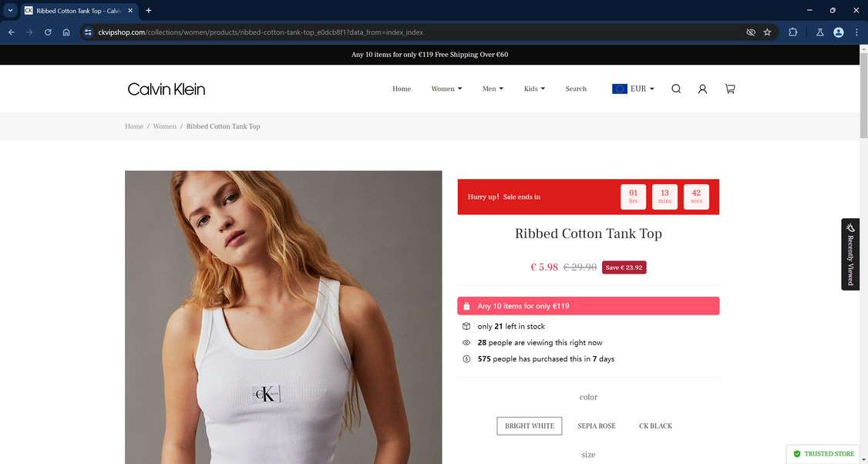Click the only 21 left in stock text
Screen dimensions: 868x464
tap(511, 326)
